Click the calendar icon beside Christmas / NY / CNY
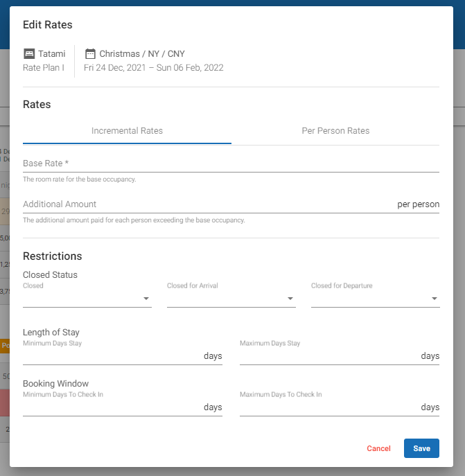Image resolution: width=465 pixels, height=476 pixels. 90,54
